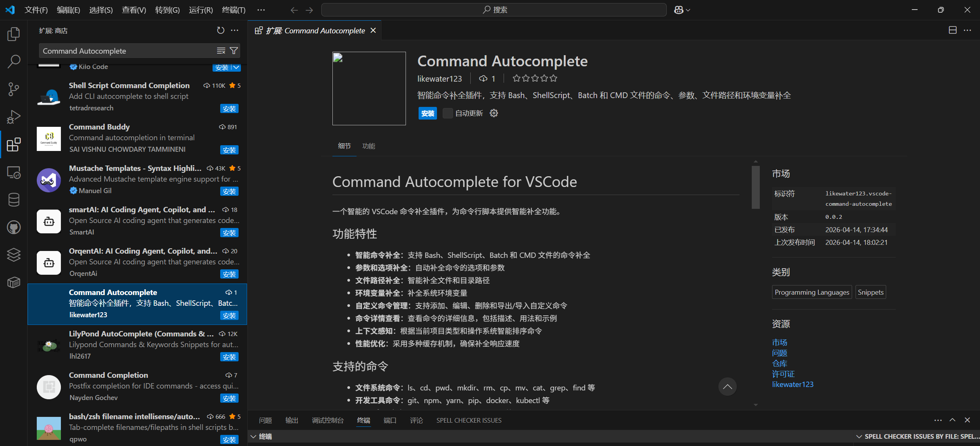Split the editor layout
The image size is (980, 446).
tap(953, 30)
